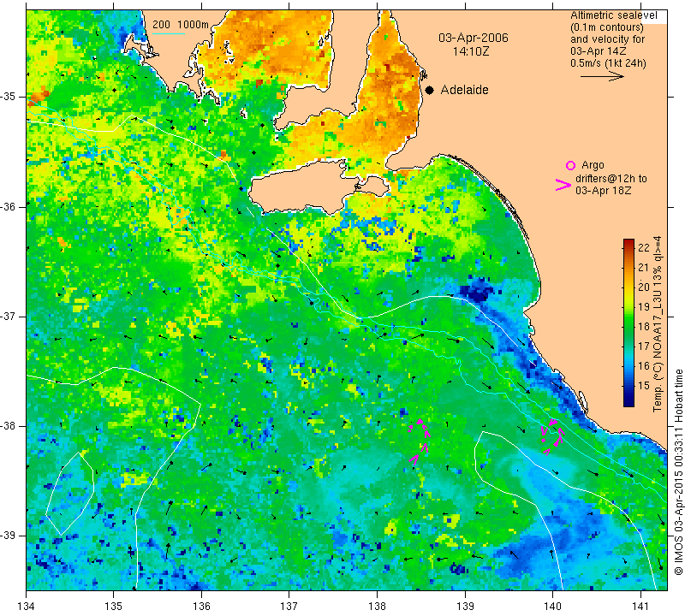685x616 pixels.
Task: Click the magenta drifter track cluster near 138.5
Action: [419, 440]
